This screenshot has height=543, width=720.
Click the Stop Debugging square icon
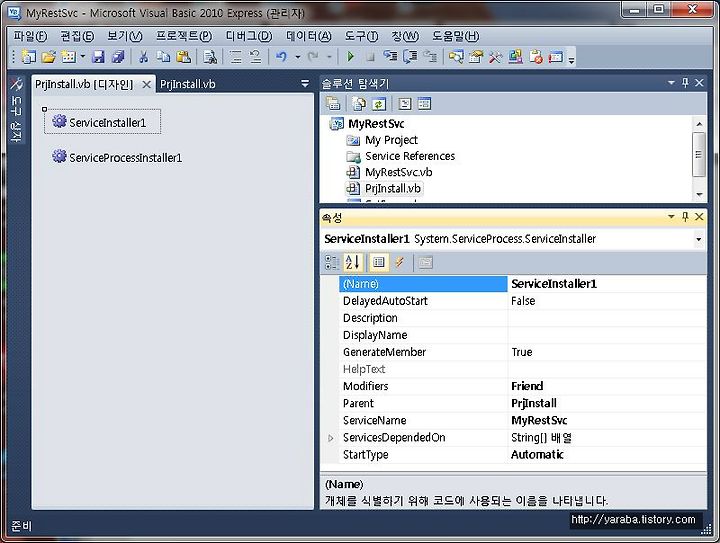tap(371, 57)
